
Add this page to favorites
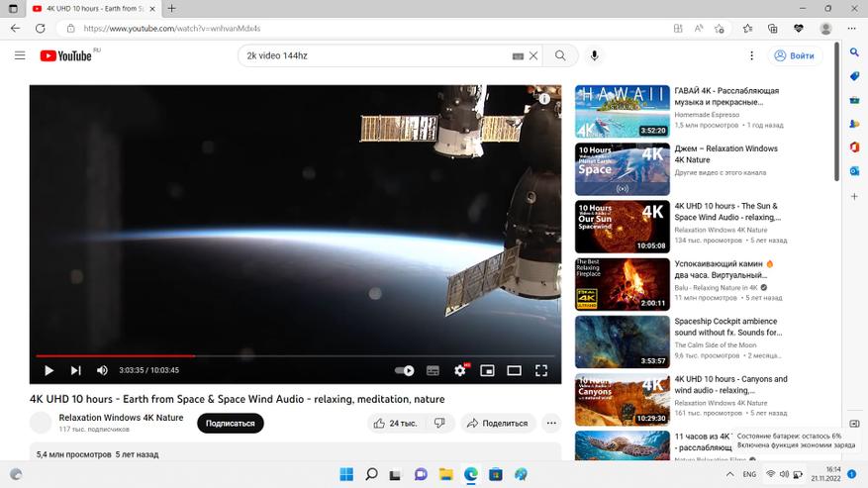click(720, 29)
